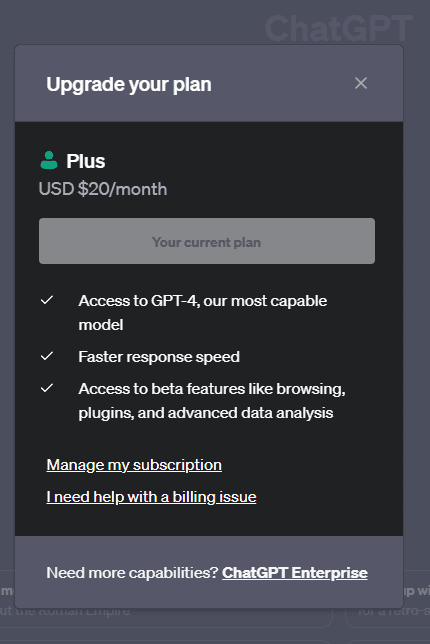Click the green Plus user icon
Image resolution: width=430 pixels, height=644 pixels.
(49, 160)
